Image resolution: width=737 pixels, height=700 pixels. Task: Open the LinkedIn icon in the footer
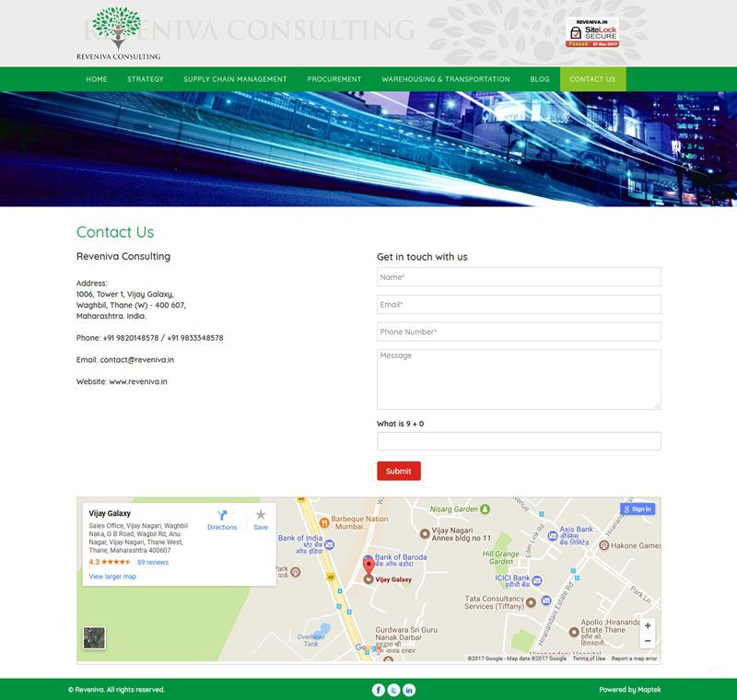(409, 690)
